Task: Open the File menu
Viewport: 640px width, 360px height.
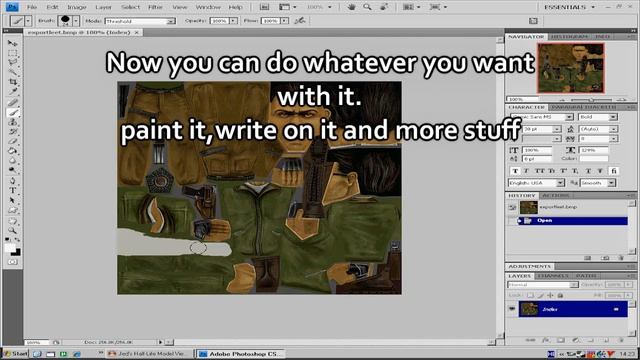Action: point(32,7)
